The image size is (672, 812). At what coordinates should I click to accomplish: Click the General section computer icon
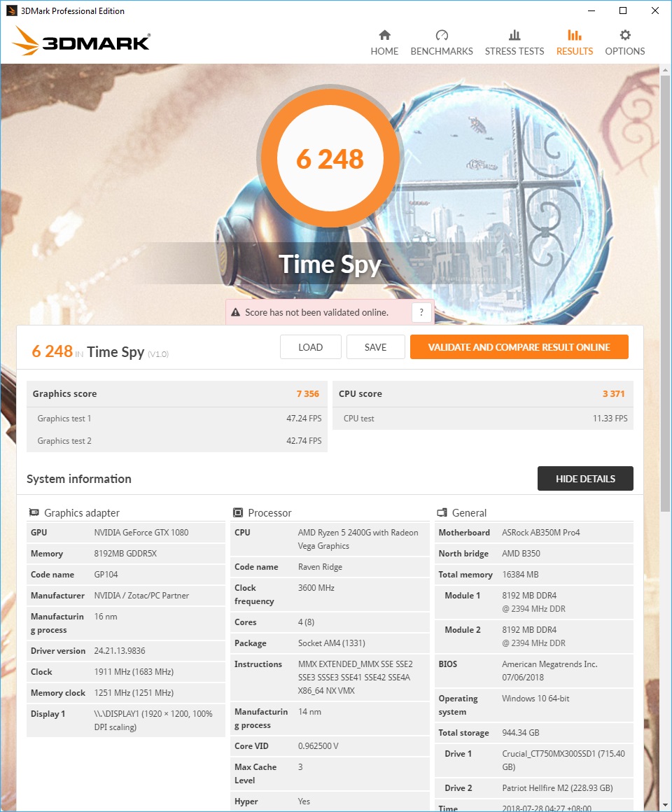click(x=442, y=512)
